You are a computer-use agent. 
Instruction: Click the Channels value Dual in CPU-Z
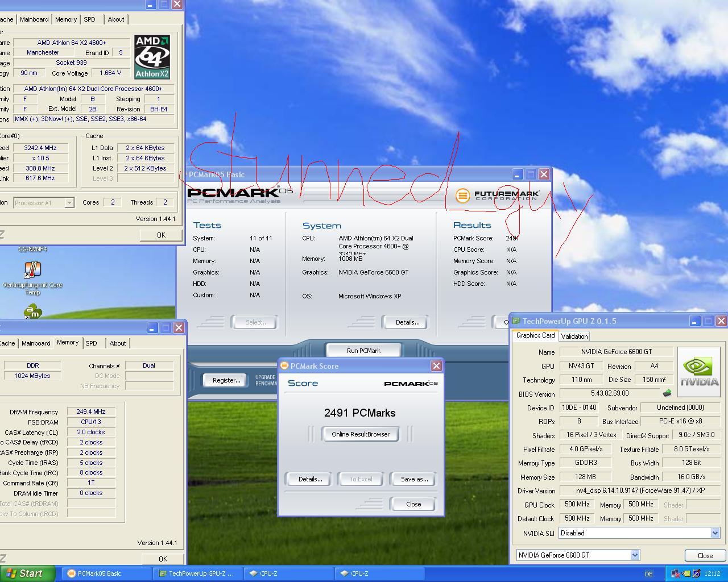tap(149, 366)
